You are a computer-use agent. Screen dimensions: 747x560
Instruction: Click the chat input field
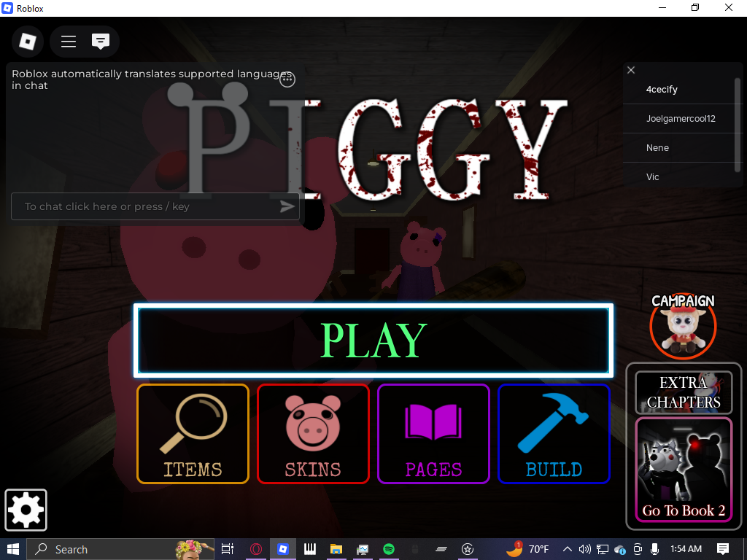(x=155, y=206)
